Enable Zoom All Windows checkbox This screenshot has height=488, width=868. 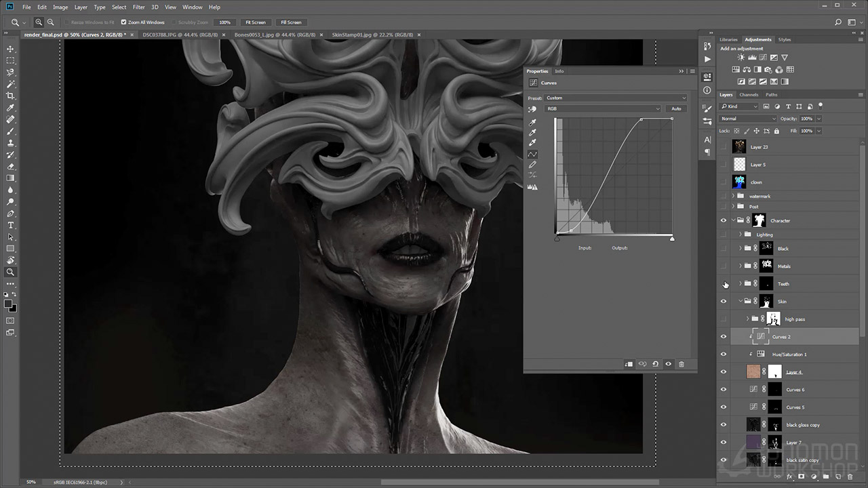(123, 22)
